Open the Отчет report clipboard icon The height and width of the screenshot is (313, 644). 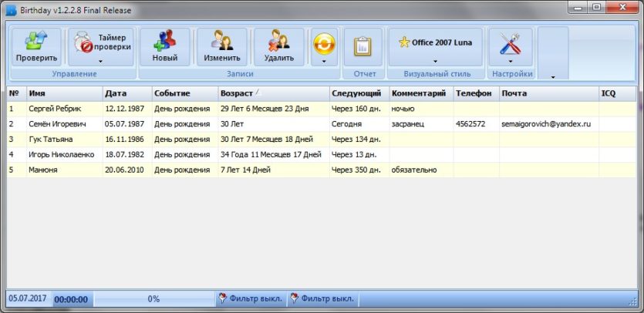click(x=362, y=46)
